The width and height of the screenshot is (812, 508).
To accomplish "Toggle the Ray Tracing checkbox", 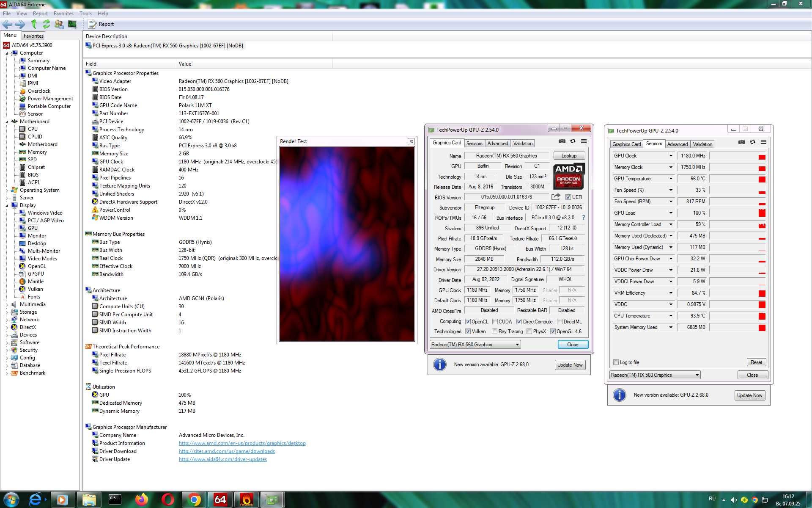I will [x=494, y=331].
